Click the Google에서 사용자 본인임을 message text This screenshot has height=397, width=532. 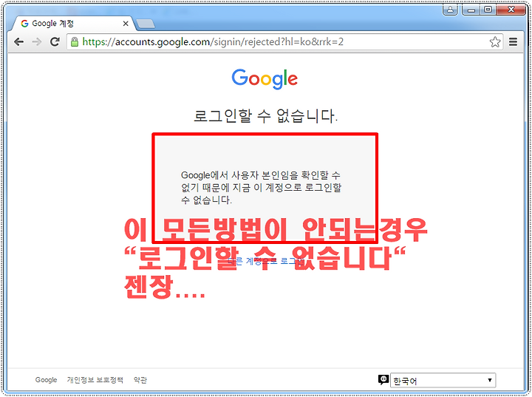tap(261, 188)
